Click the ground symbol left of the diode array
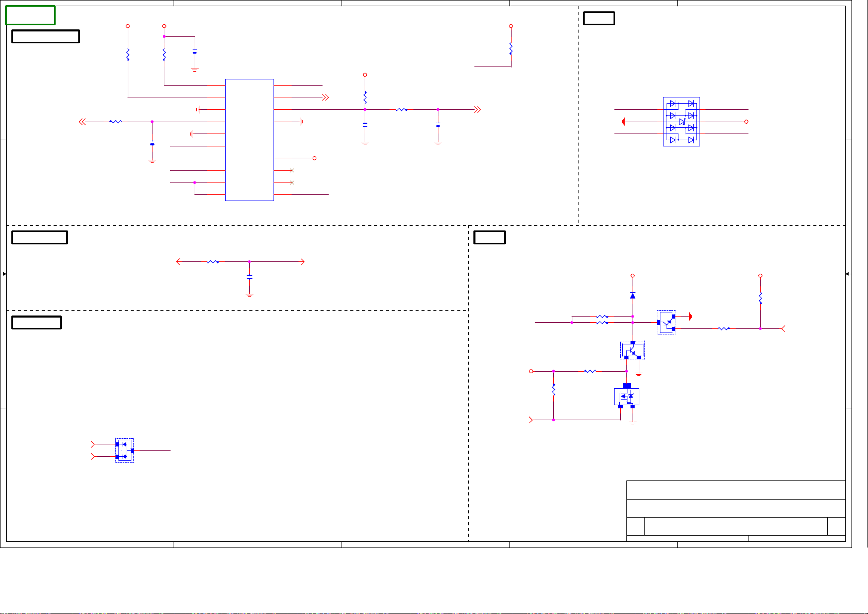The height and width of the screenshot is (614, 868). pos(624,122)
